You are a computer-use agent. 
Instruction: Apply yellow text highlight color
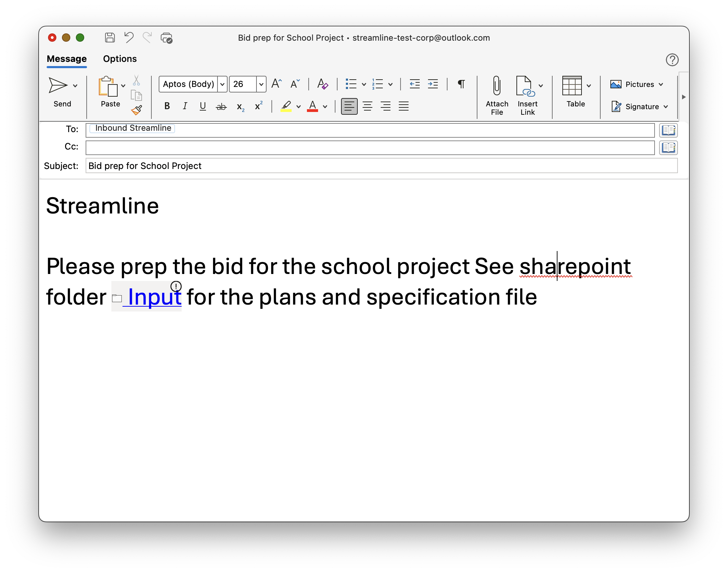[286, 106]
